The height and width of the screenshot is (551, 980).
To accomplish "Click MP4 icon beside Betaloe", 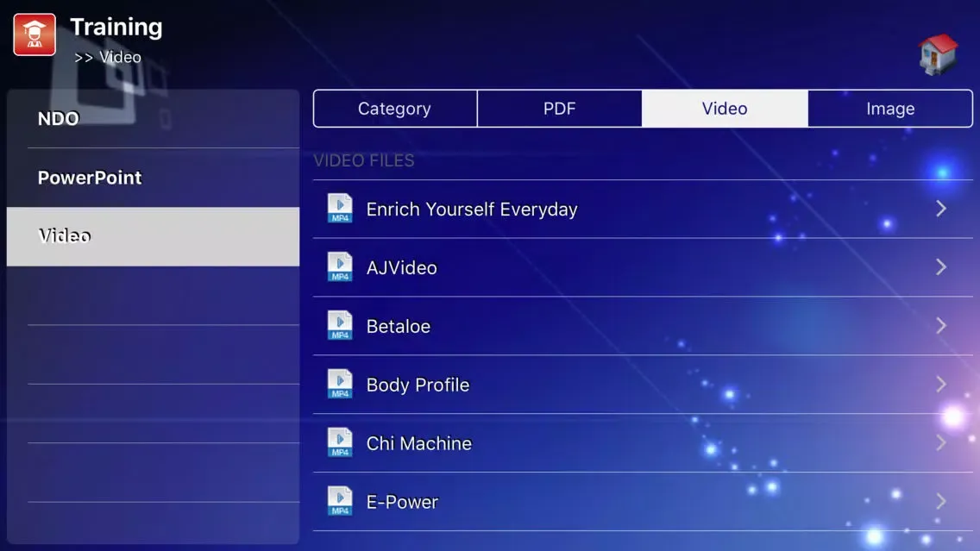I will (x=339, y=325).
